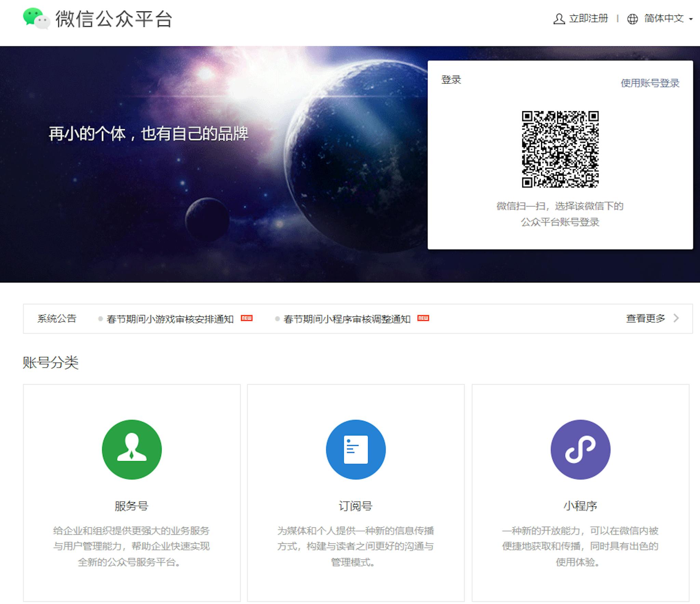Click the green 服务号 person icon
700x604 pixels.
tap(132, 449)
